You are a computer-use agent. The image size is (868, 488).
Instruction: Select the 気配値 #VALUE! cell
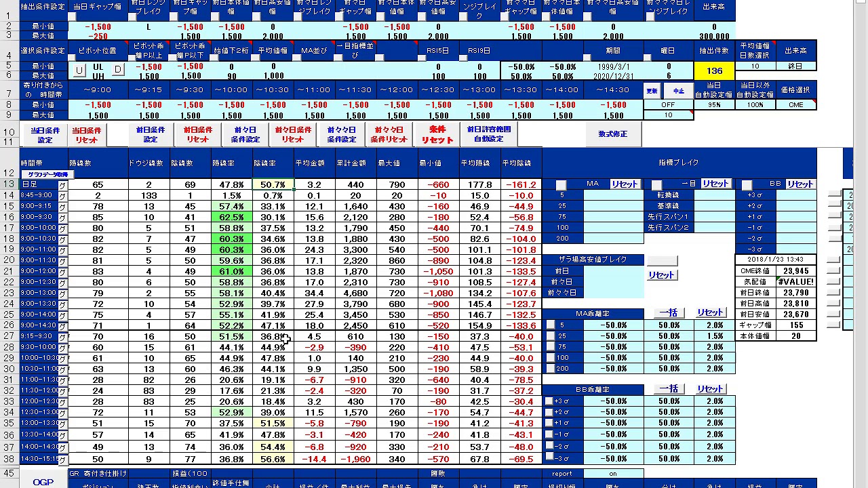(795, 282)
